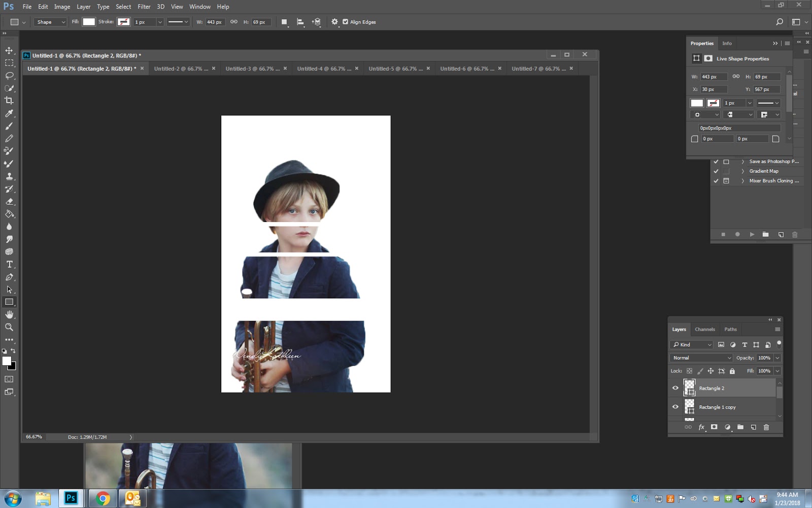Screen dimensions: 812x508
Task: Click the foreground color swatch
Action: [6, 361]
